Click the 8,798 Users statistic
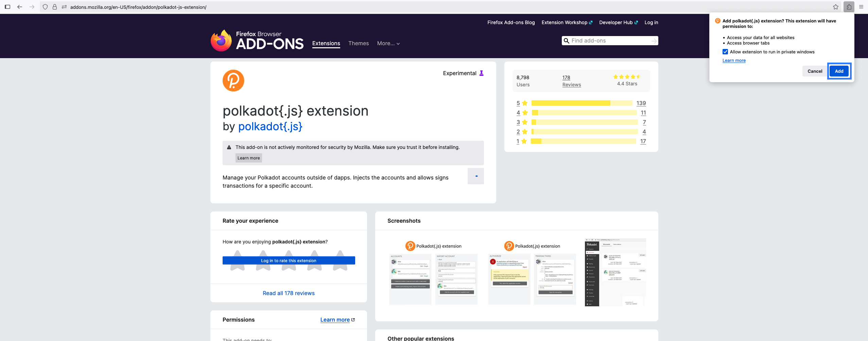The image size is (868, 341). click(x=523, y=81)
